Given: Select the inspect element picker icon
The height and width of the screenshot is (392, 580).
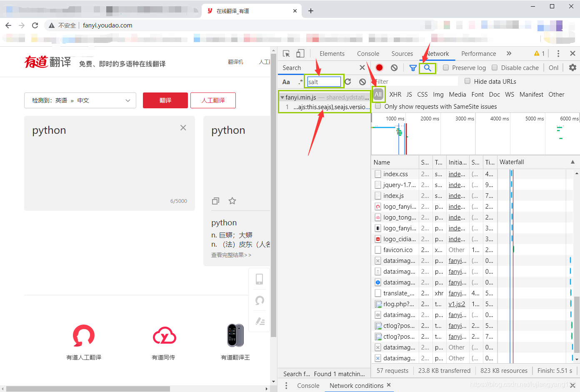Looking at the screenshot, I should (286, 53).
